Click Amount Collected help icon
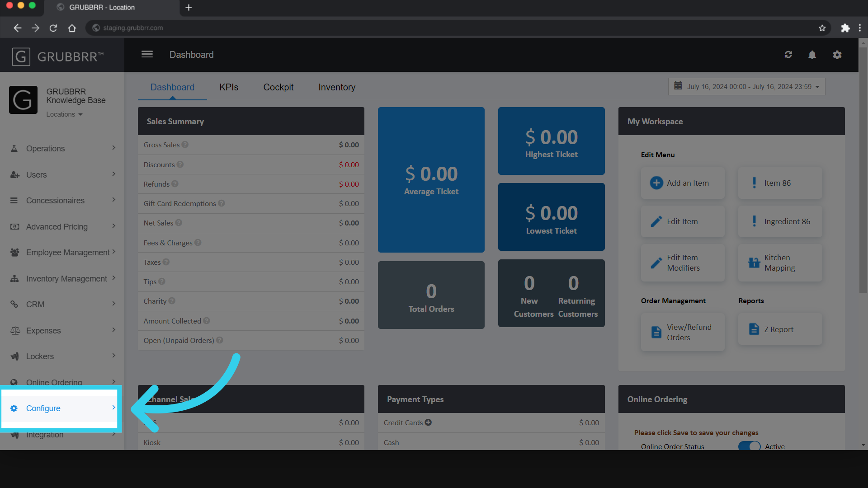Image resolution: width=868 pixels, height=488 pixels. click(x=207, y=321)
